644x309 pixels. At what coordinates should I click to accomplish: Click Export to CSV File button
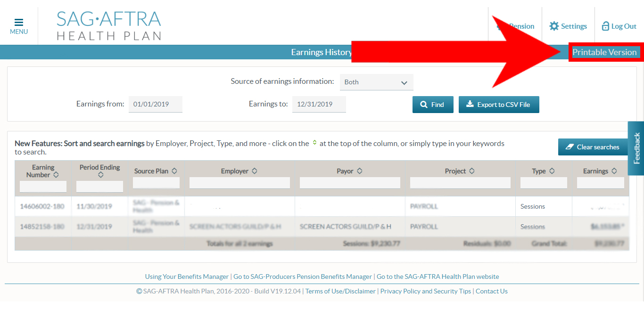pyautogui.click(x=499, y=105)
